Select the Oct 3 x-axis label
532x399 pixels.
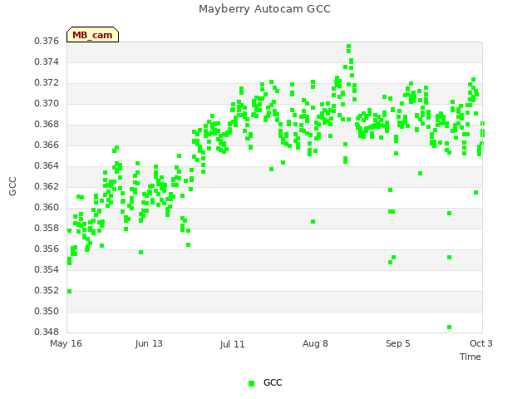tap(480, 343)
